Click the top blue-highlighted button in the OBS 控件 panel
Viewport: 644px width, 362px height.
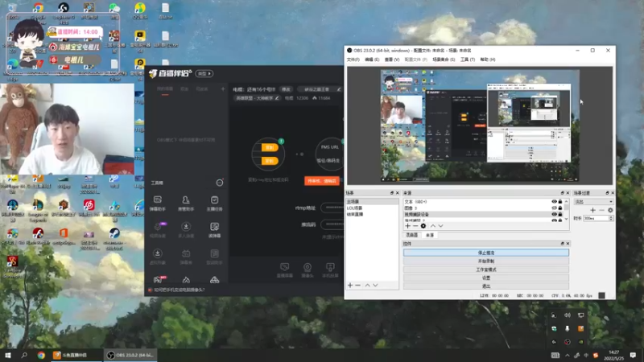(486, 253)
